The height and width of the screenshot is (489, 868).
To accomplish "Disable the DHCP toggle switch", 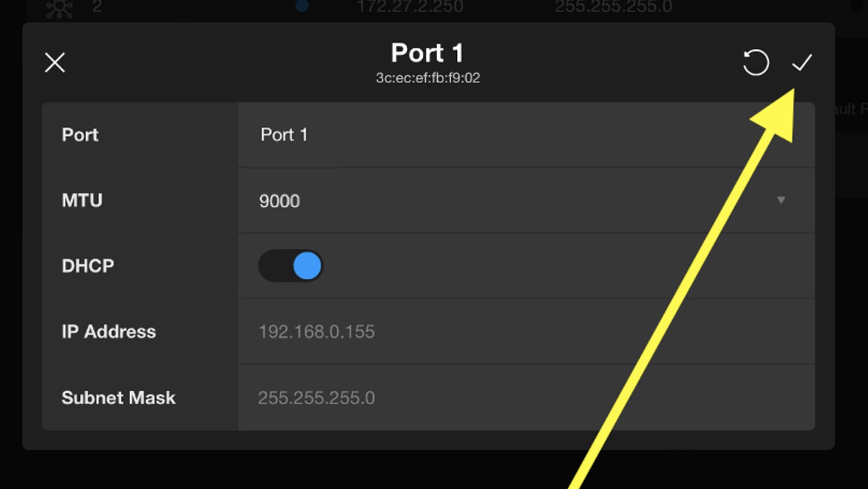I will tap(291, 266).
